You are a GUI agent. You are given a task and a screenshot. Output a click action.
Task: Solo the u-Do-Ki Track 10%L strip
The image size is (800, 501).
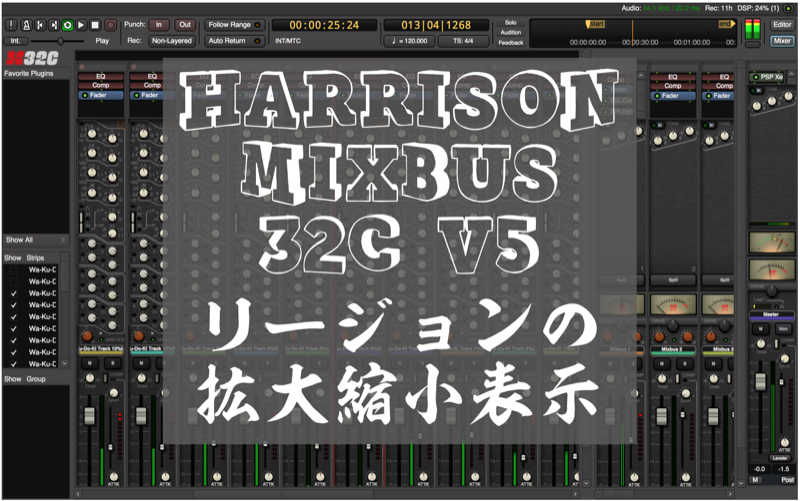[x=113, y=363]
